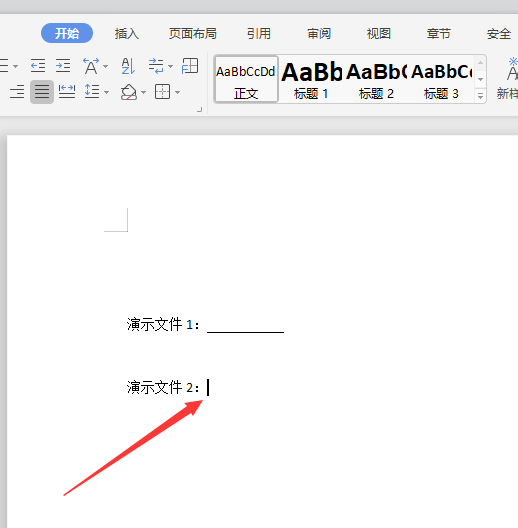Click the A-Z sort icon
Viewport: 518px width, 528px height.
coord(128,66)
